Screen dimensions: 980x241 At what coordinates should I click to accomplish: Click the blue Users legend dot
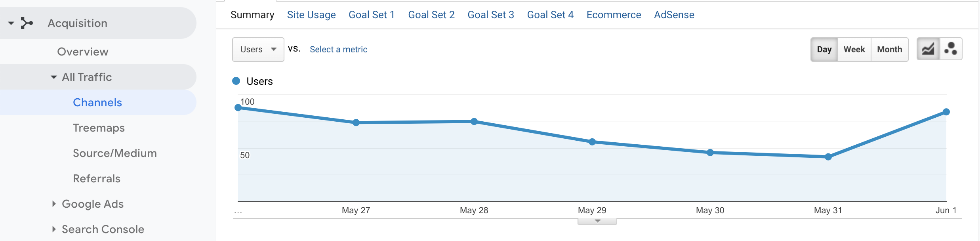point(236,81)
